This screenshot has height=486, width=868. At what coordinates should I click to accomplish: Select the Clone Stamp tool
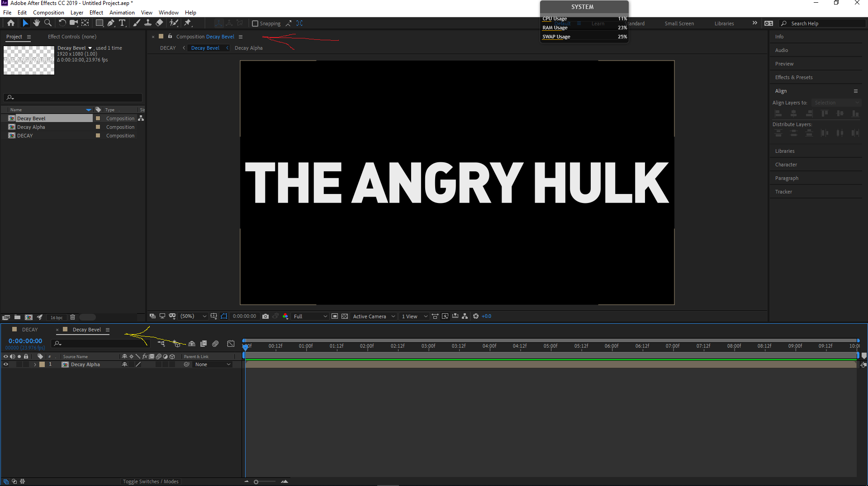click(148, 23)
